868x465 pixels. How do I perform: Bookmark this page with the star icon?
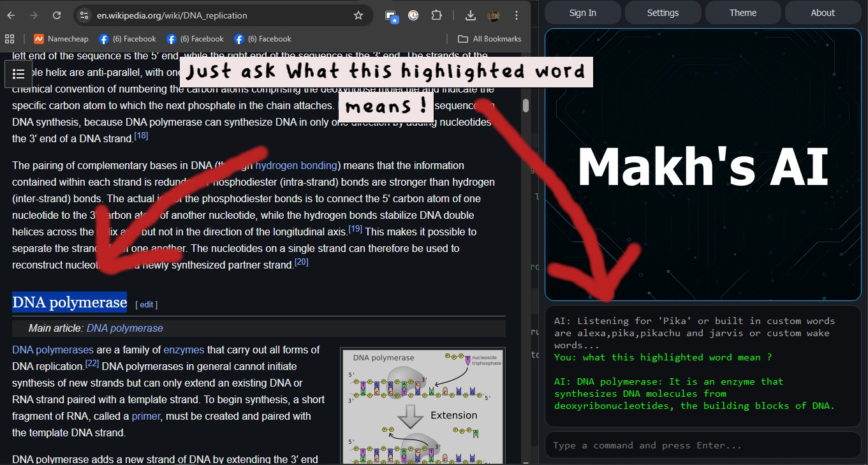[358, 15]
